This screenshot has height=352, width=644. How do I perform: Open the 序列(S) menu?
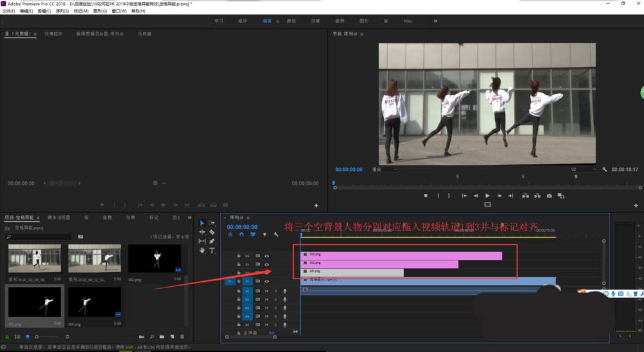pyautogui.click(x=62, y=11)
